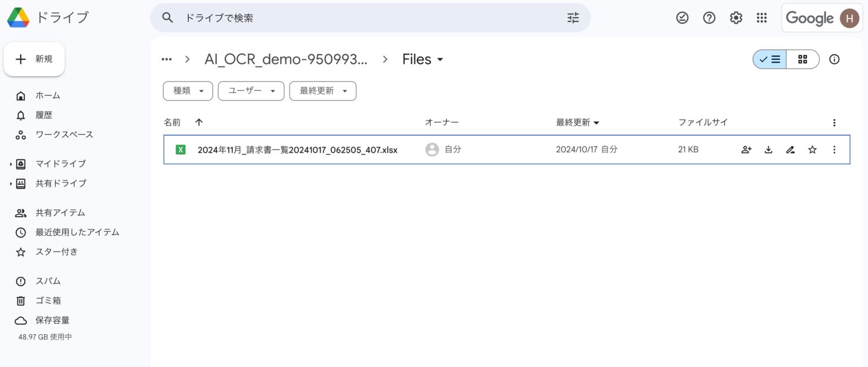
Task: Download the 請求書一覧 spreadsheet
Action: pos(768,149)
